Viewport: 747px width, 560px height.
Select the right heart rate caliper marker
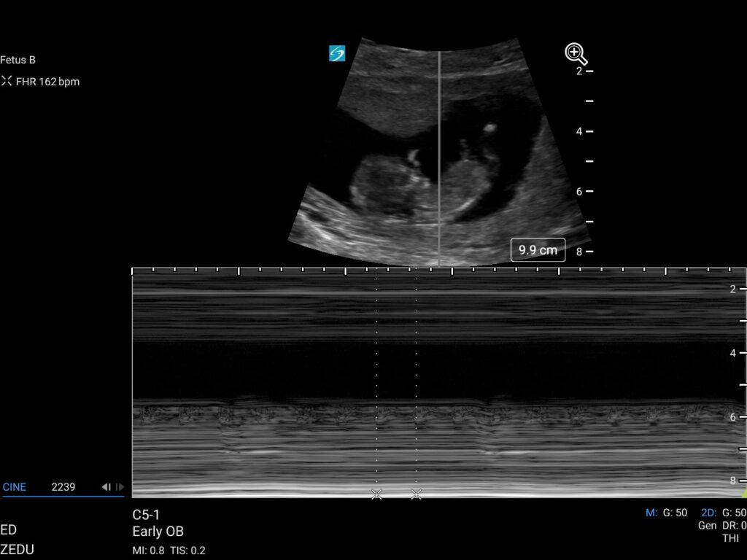click(x=416, y=494)
